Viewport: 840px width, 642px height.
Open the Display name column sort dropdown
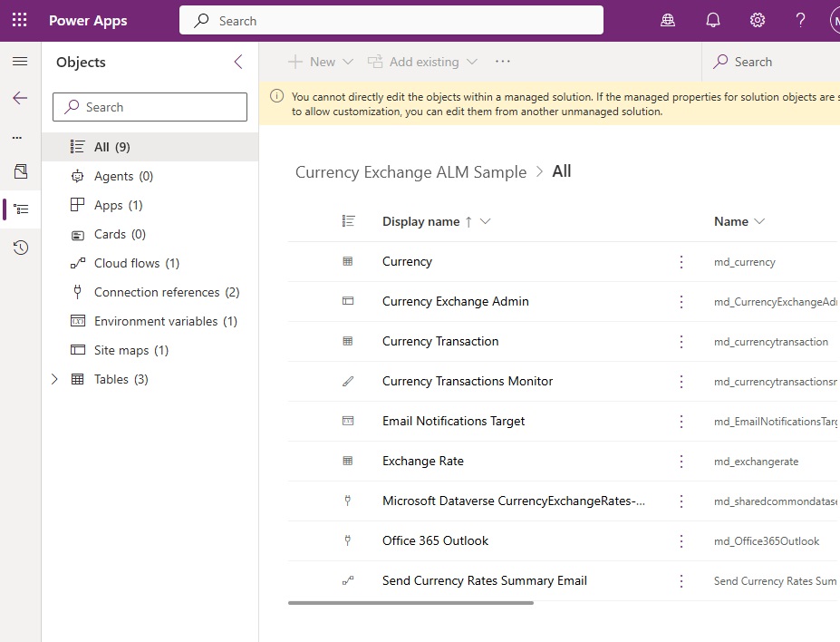tap(486, 221)
